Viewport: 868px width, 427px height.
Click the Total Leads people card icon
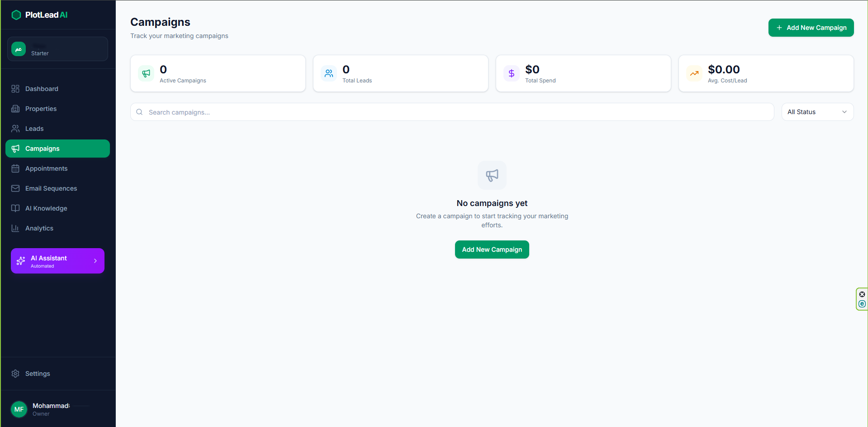point(329,73)
